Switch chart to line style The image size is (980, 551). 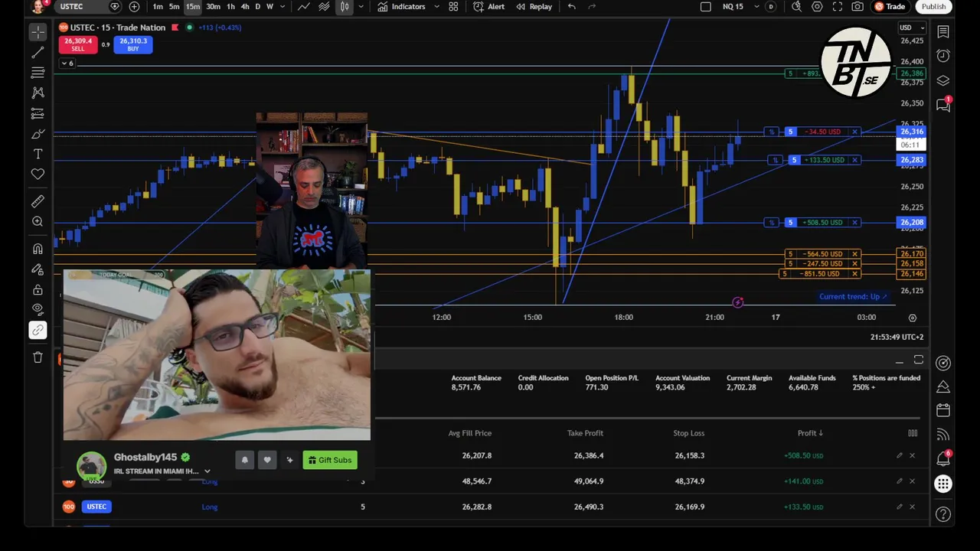(x=304, y=7)
